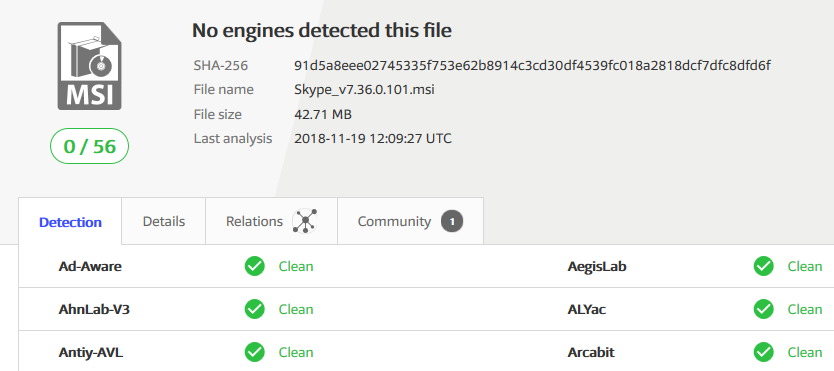Click the AhnLab-V3 clean checkmark icon
The image size is (834, 371).
[x=255, y=309]
